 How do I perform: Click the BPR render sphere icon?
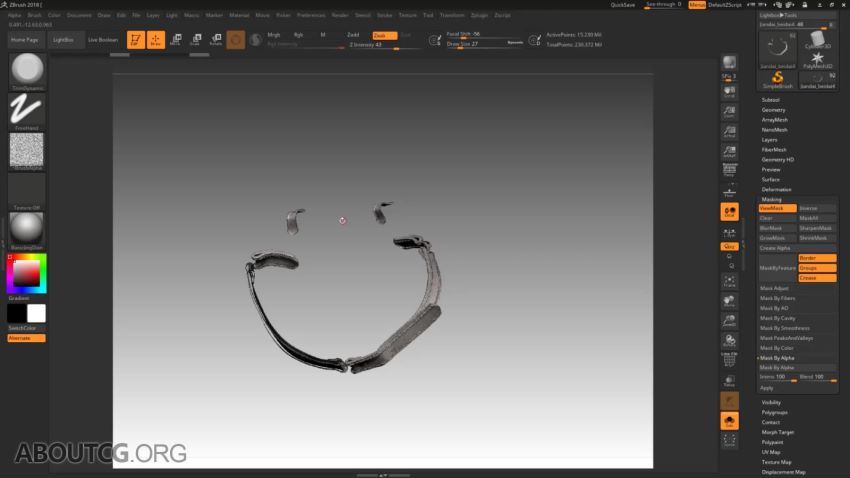[x=730, y=62]
